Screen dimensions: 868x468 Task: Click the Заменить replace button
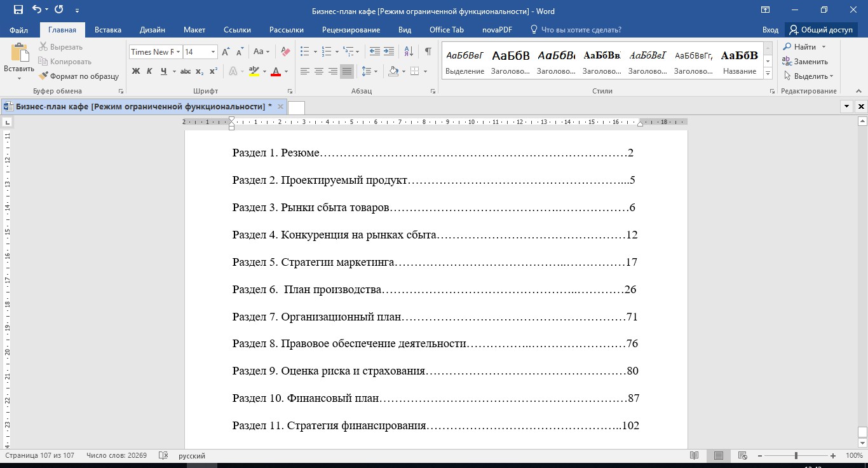[x=804, y=62]
